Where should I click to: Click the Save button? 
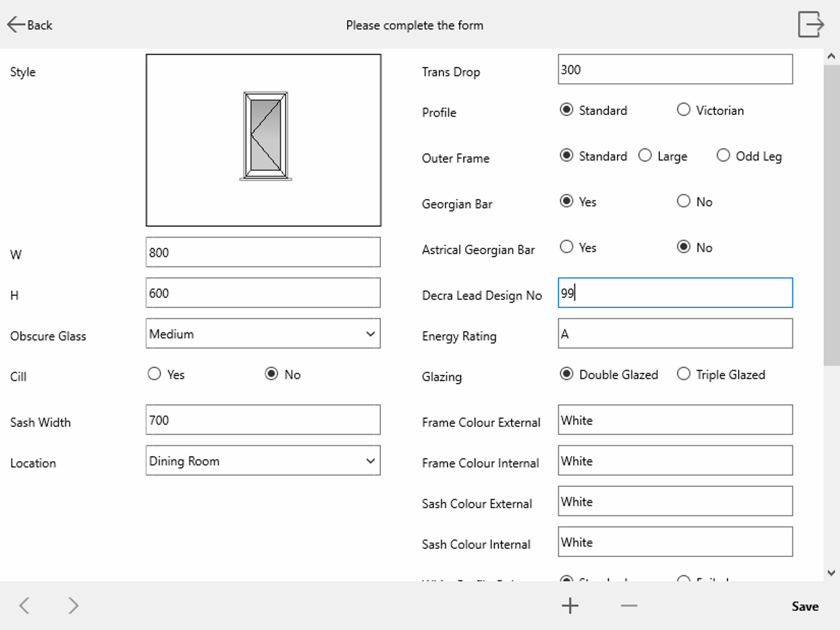[x=805, y=606]
